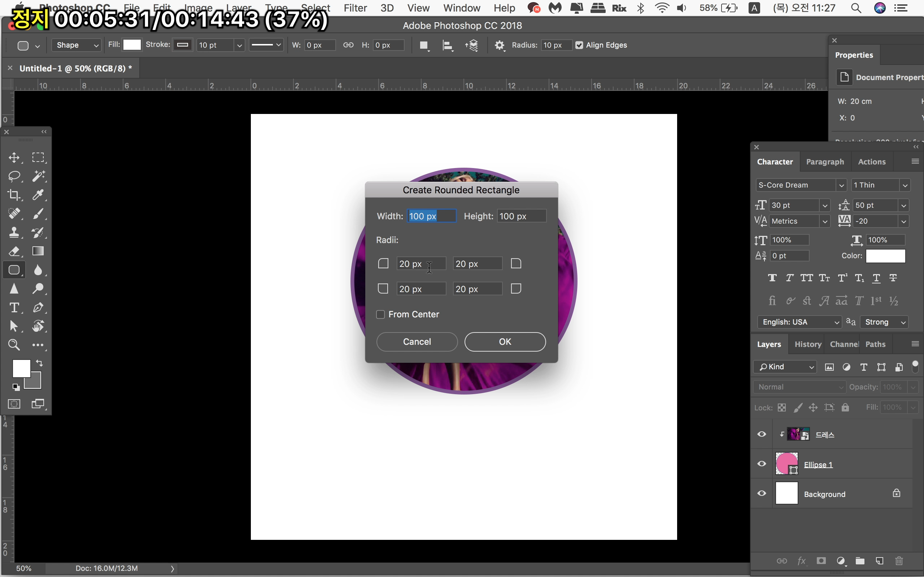Select the Move tool

[x=14, y=158]
